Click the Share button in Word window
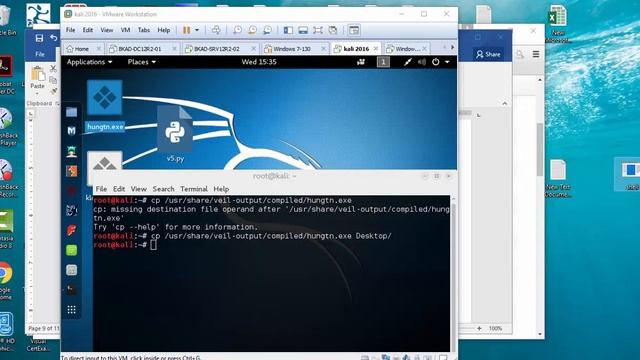This screenshot has width=640, height=360. [x=488, y=54]
